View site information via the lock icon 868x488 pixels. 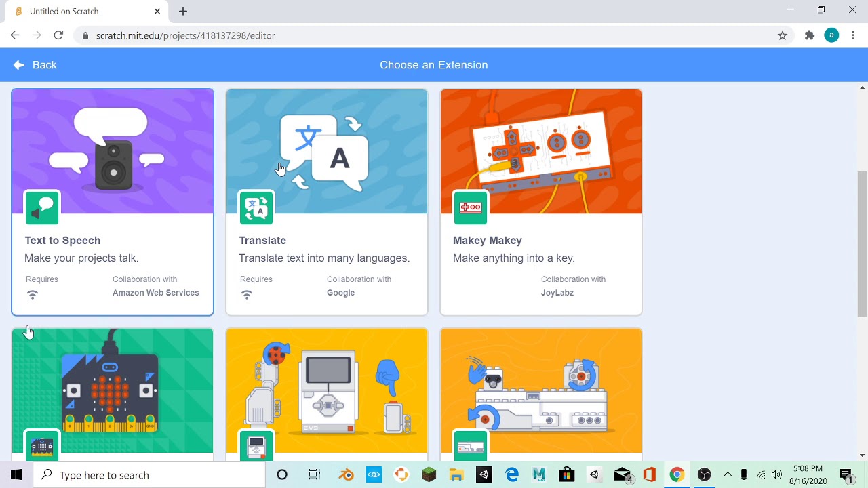85,35
